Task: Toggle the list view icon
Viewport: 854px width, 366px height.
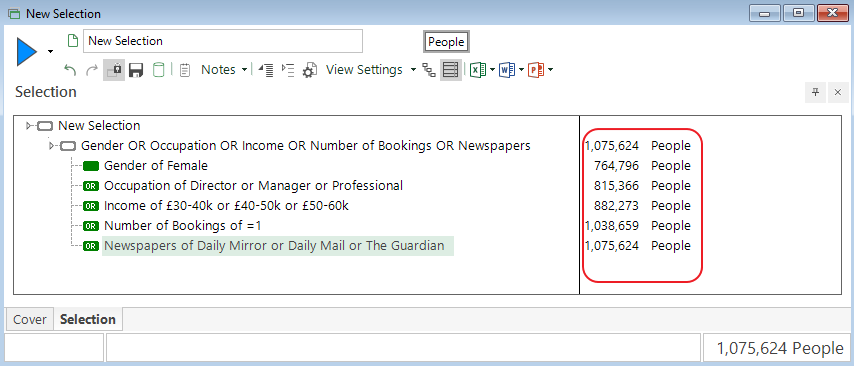Action: 450,70
